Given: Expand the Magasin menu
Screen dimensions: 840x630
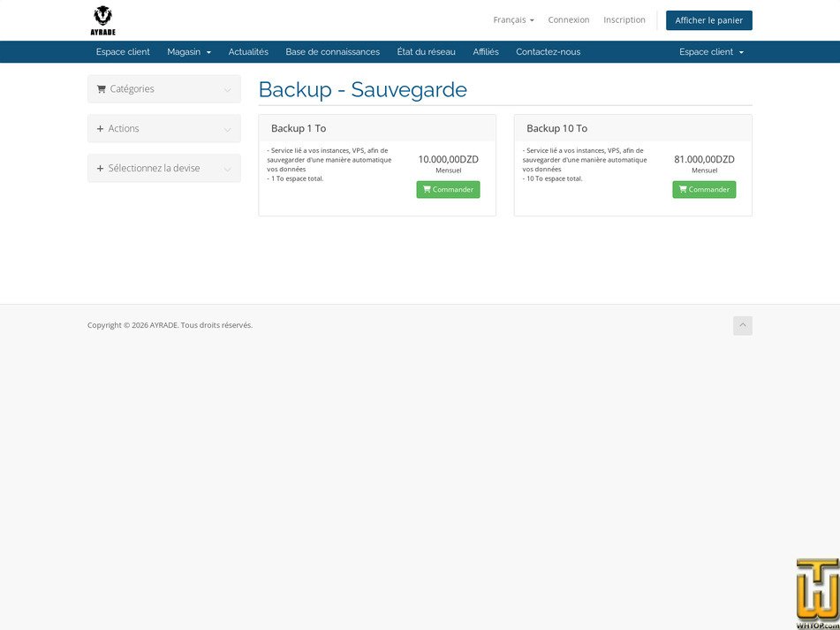Looking at the screenshot, I should (x=189, y=52).
